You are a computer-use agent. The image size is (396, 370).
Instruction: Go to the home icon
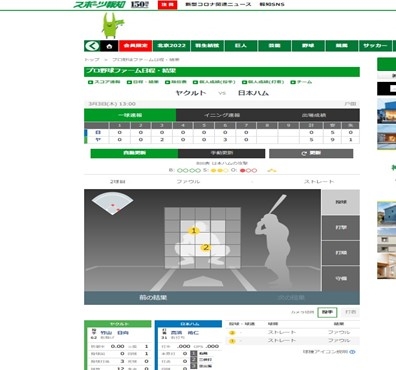click(x=109, y=46)
